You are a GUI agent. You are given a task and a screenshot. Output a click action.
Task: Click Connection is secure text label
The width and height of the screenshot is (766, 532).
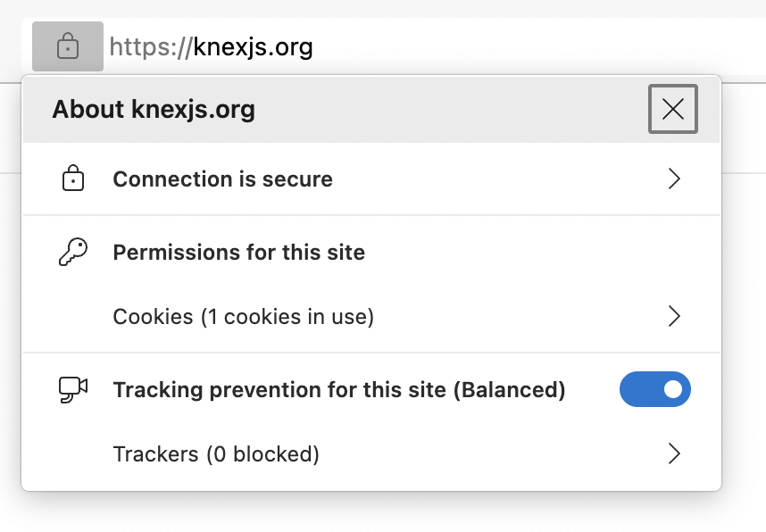(x=222, y=178)
